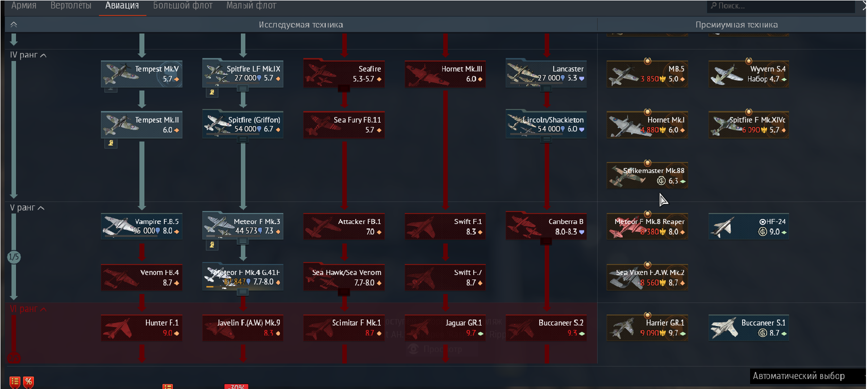Image resolution: width=868 pixels, height=389 pixels.
Task: Expand Lancaster group folder handle
Action: (x=546, y=88)
